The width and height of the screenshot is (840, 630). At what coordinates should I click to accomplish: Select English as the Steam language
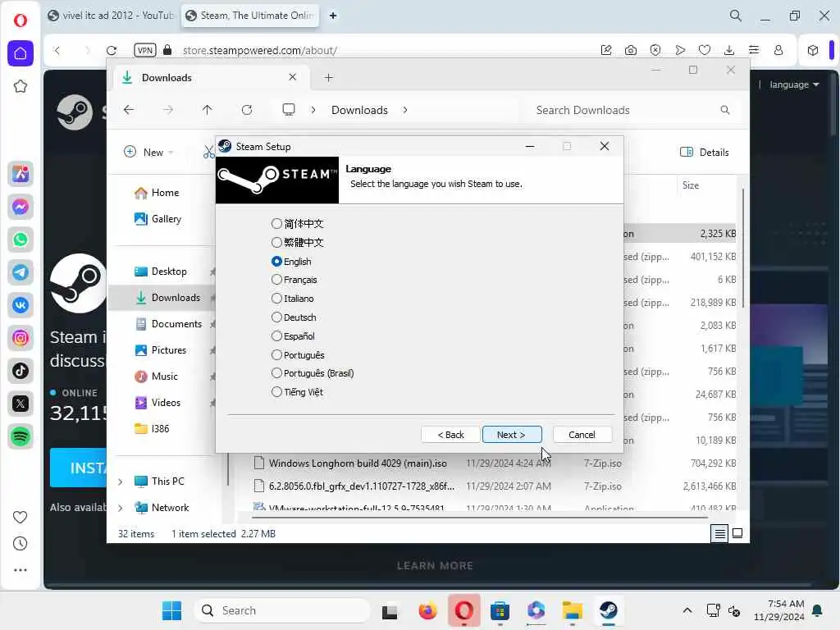pos(291,262)
